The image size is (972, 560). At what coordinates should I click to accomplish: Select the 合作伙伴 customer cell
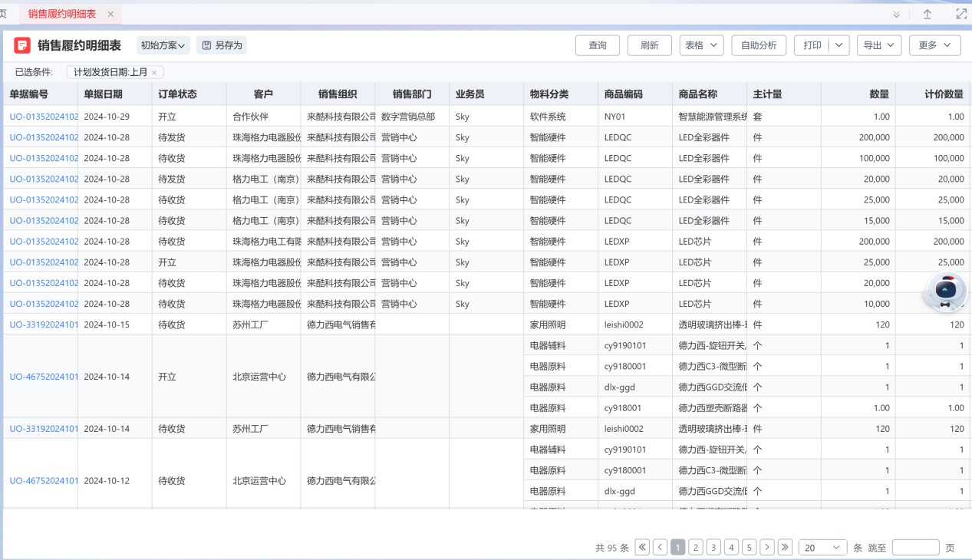(263, 117)
